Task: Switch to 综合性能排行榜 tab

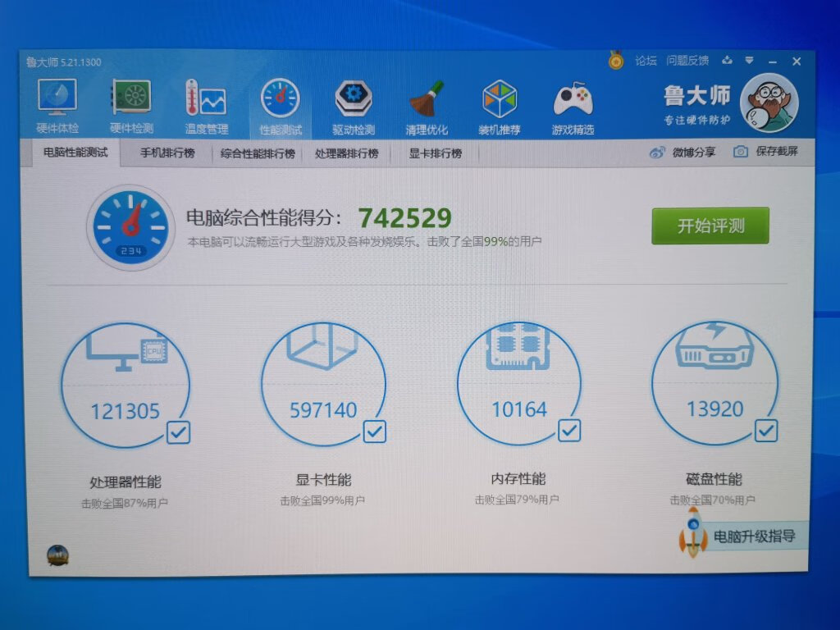Action: coord(258,153)
